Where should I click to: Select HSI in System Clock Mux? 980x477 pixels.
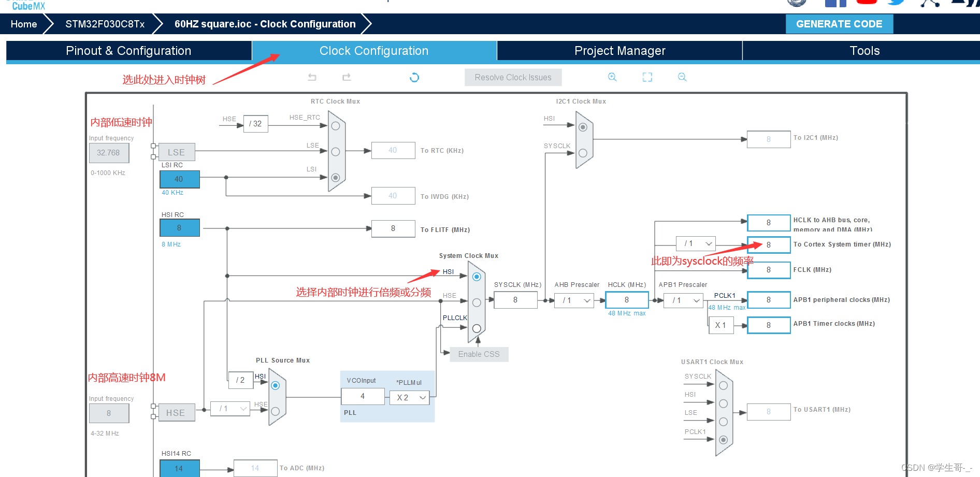point(477,277)
